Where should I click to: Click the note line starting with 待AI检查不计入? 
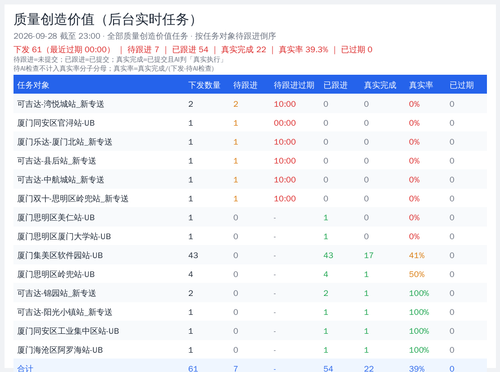pos(114,68)
